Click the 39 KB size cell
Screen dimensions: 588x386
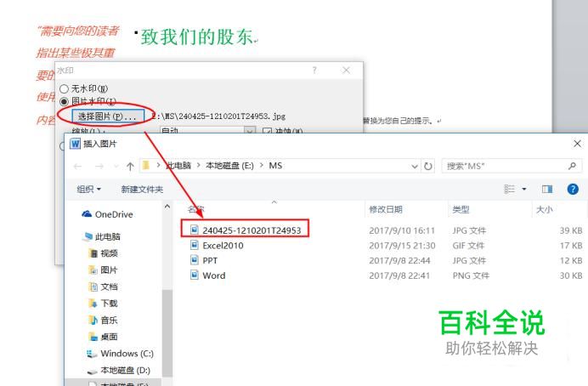point(571,230)
